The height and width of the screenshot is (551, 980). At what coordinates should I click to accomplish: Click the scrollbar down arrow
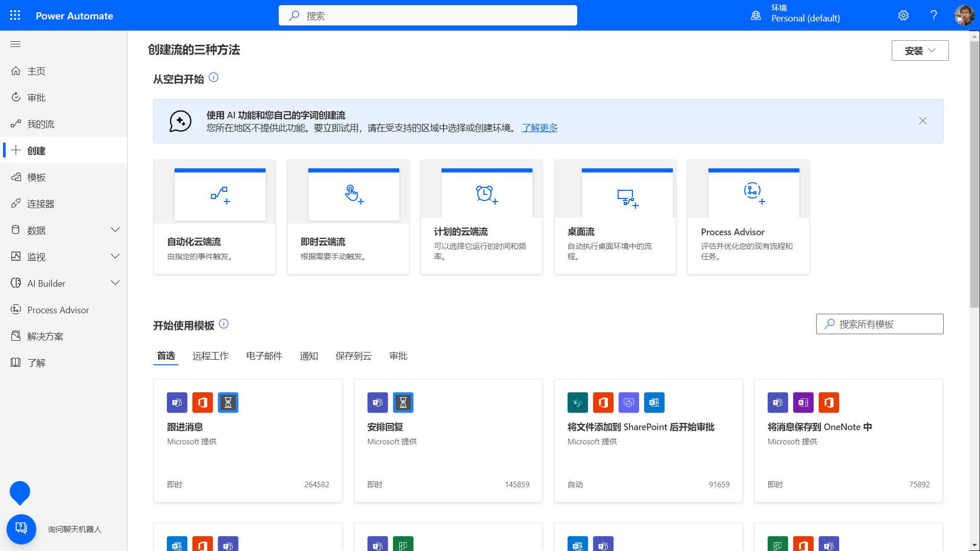point(975,546)
